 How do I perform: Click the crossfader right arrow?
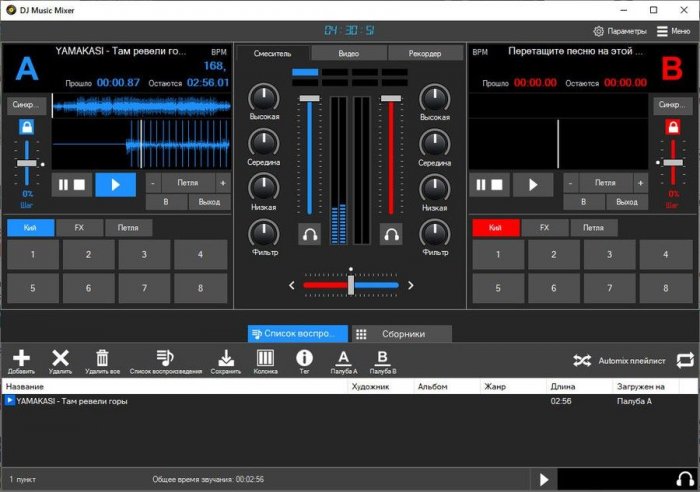(411, 285)
